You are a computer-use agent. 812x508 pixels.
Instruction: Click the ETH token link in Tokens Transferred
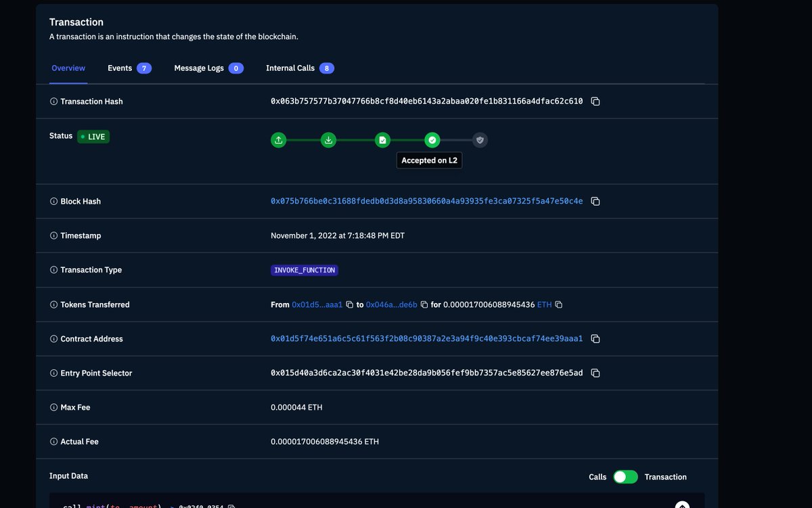click(x=544, y=305)
